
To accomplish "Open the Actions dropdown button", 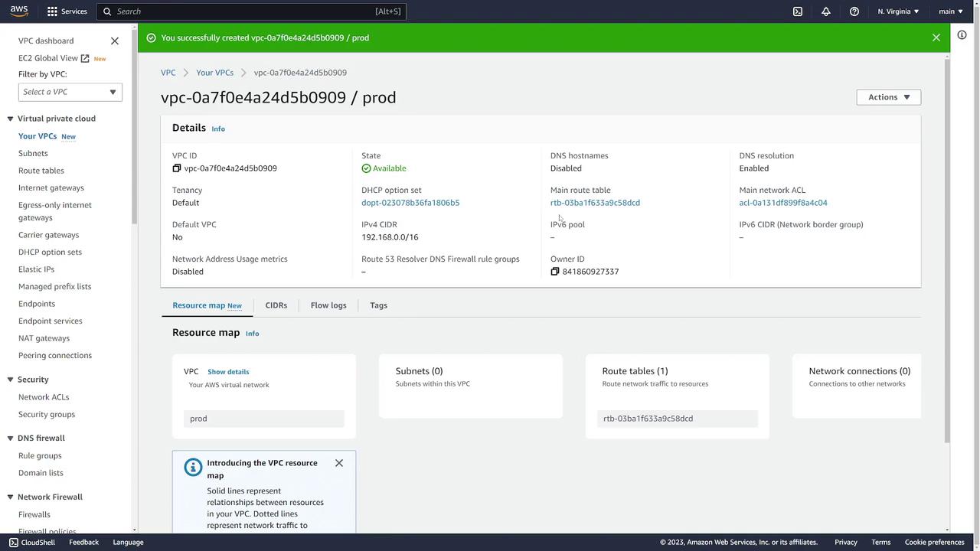I will pos(888,97).
